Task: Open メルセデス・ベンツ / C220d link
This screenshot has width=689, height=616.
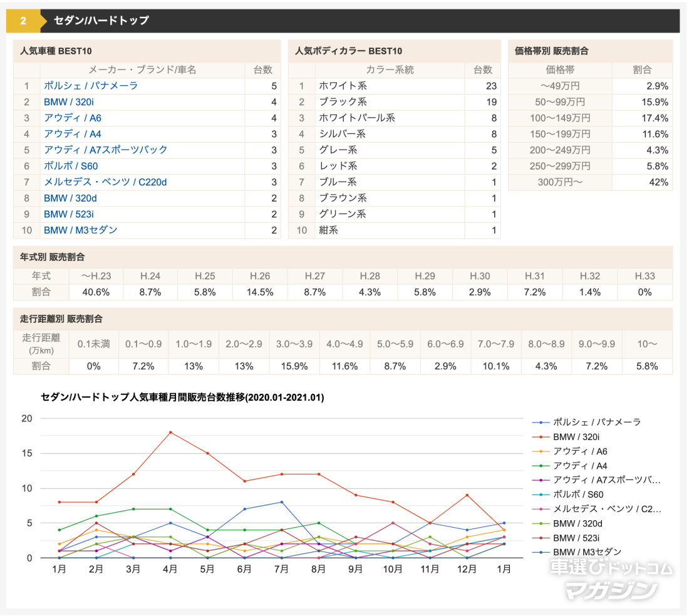Action: click(x=105, y=182)
